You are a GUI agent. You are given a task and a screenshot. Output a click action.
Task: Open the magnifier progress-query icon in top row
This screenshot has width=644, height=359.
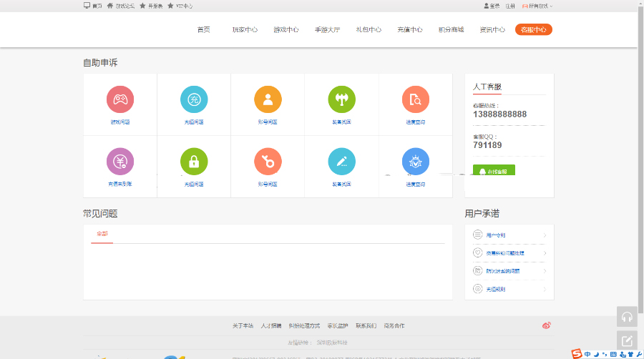[x=415, y=99]
